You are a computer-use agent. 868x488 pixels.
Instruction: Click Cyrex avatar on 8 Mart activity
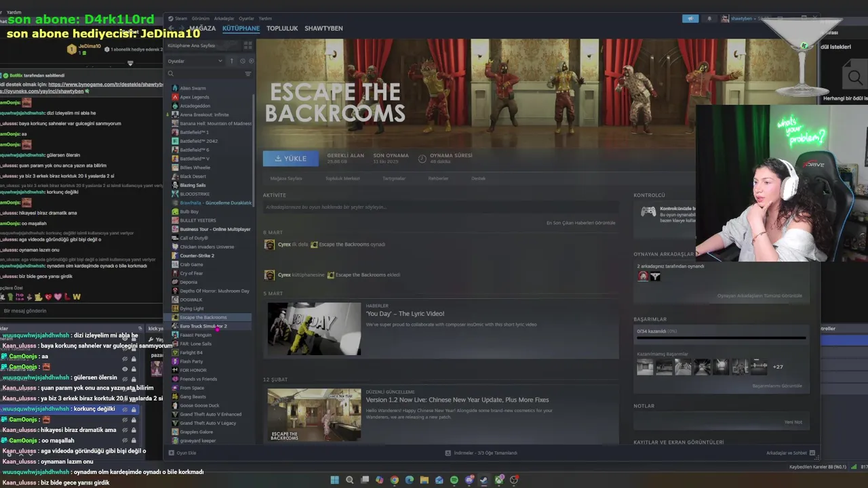269,244
